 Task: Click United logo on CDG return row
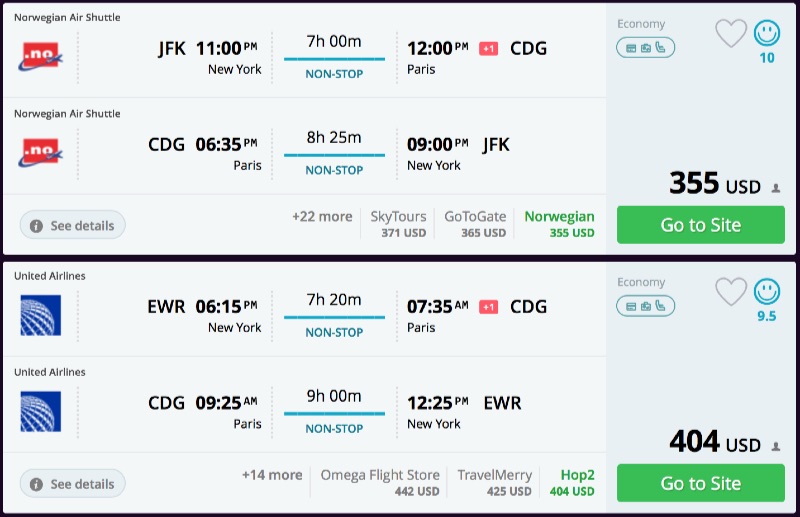tap(40, 411)
